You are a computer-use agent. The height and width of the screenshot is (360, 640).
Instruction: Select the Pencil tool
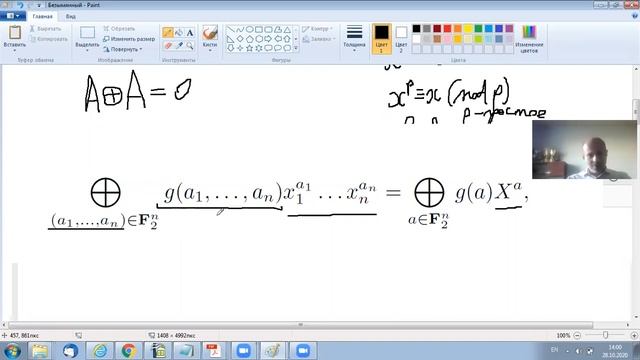click(x=168, y=33)
